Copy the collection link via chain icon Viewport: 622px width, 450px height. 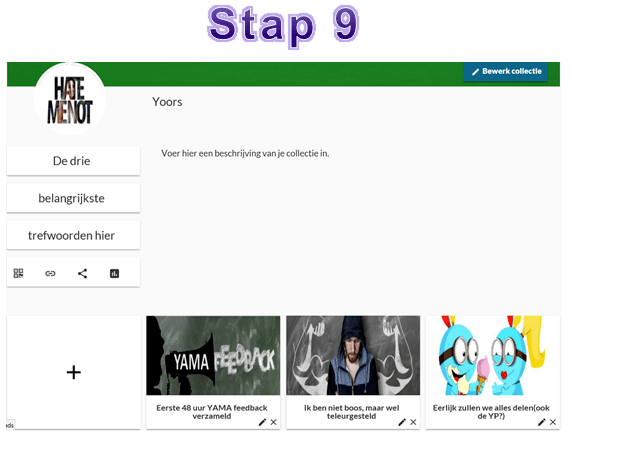pyautogui.click(x=50, y=273)
